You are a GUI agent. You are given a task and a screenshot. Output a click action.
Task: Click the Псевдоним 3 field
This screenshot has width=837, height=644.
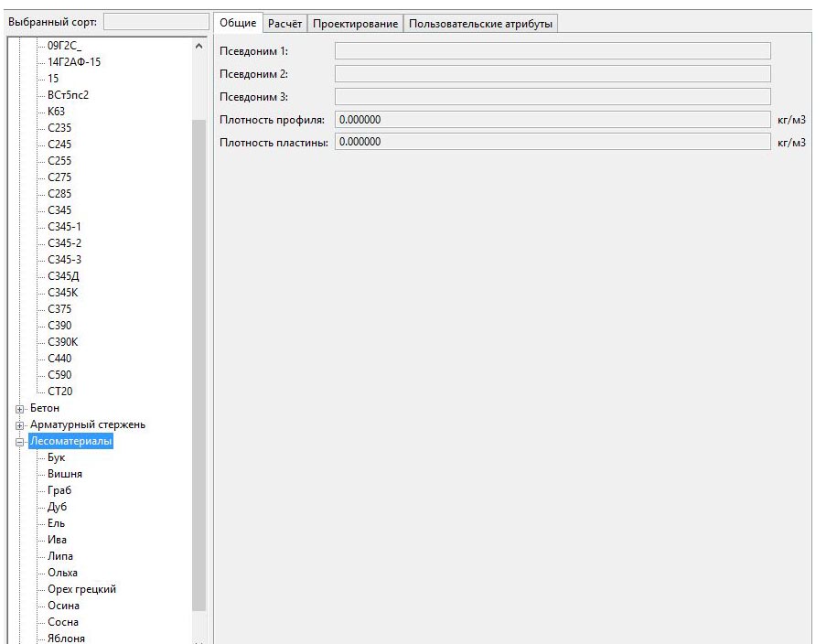(x=553, y=97)
